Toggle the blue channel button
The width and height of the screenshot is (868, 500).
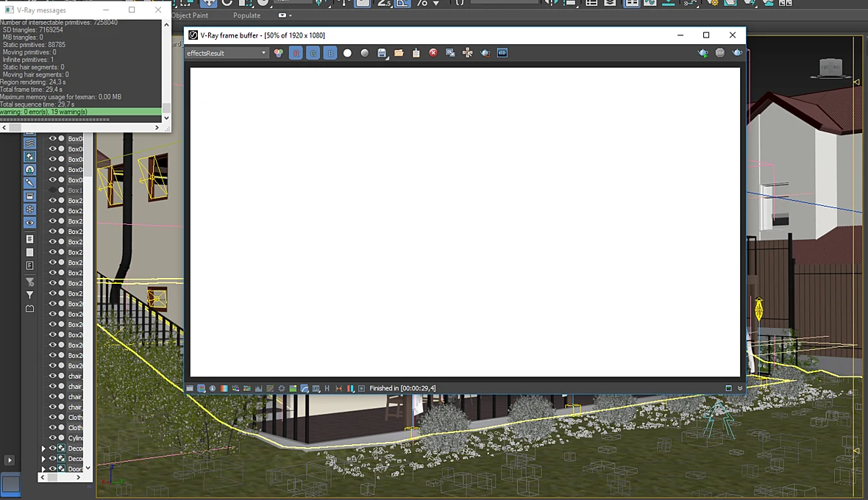tap(330, 53)
